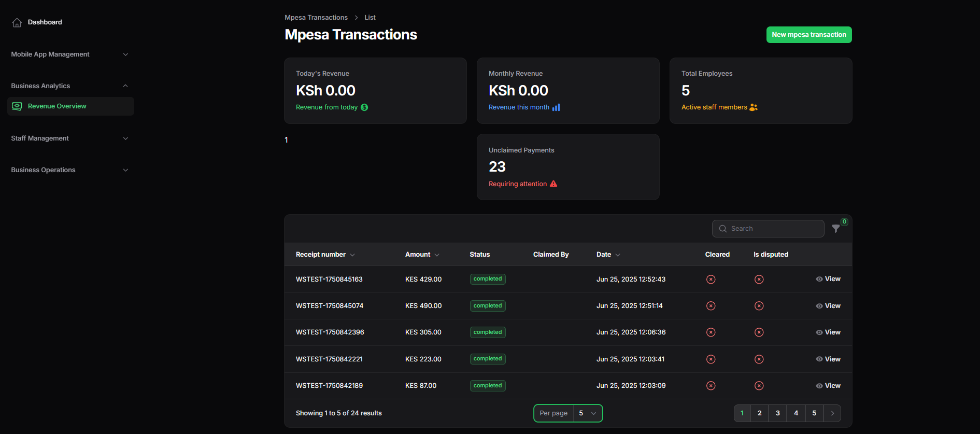Screen dimensions: 980x434
Task: Go to page 2 of results
Action: 760,413
